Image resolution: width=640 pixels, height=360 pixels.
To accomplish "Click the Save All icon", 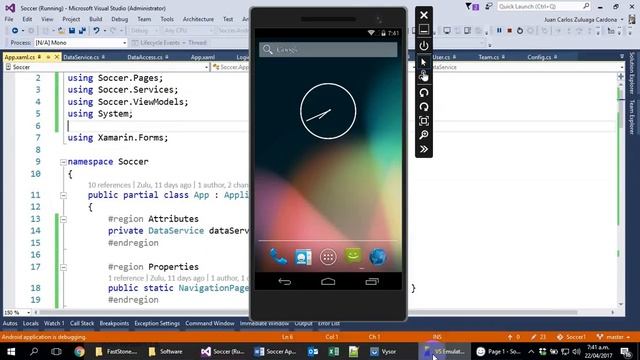I will pyautogui.click(x=82, y=31).
